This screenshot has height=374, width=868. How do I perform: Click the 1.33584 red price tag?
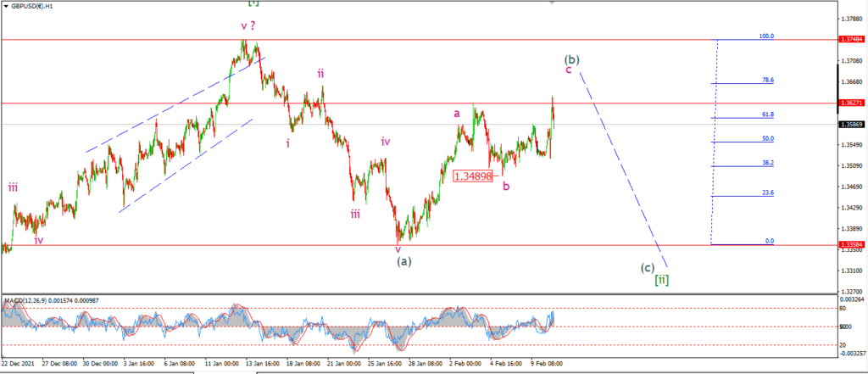[853, 244]
